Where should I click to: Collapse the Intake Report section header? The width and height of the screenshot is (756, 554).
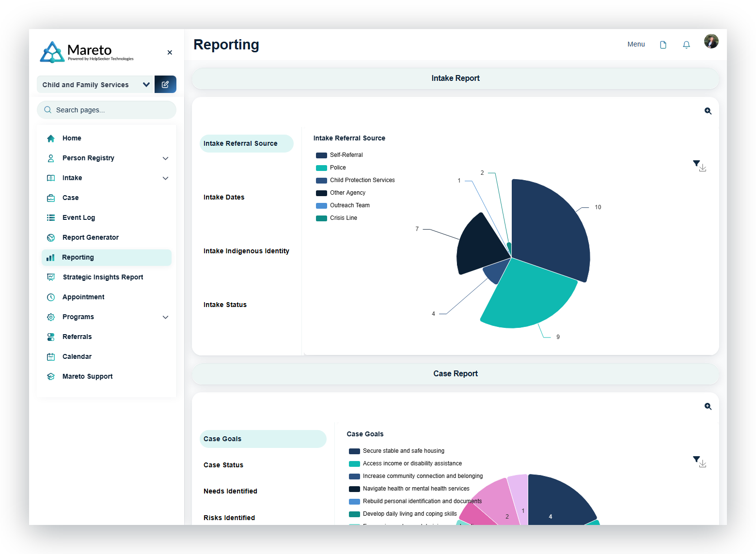456,78
